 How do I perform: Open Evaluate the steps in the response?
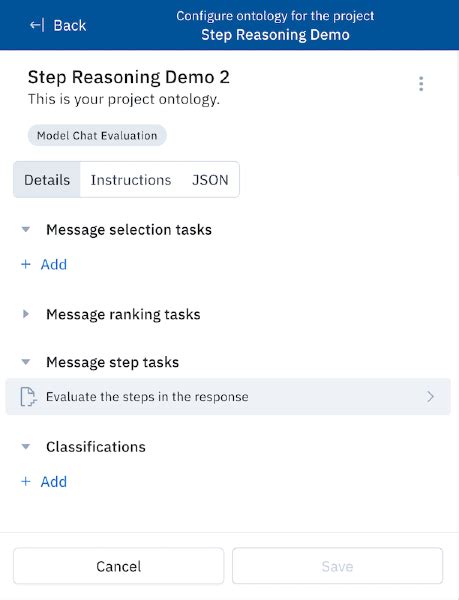coord(228,396)
